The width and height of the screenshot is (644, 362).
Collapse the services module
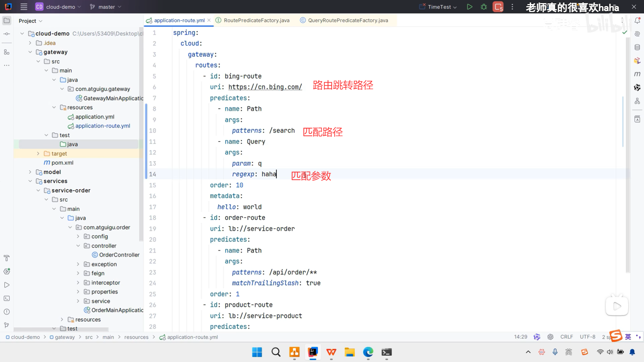30,181
